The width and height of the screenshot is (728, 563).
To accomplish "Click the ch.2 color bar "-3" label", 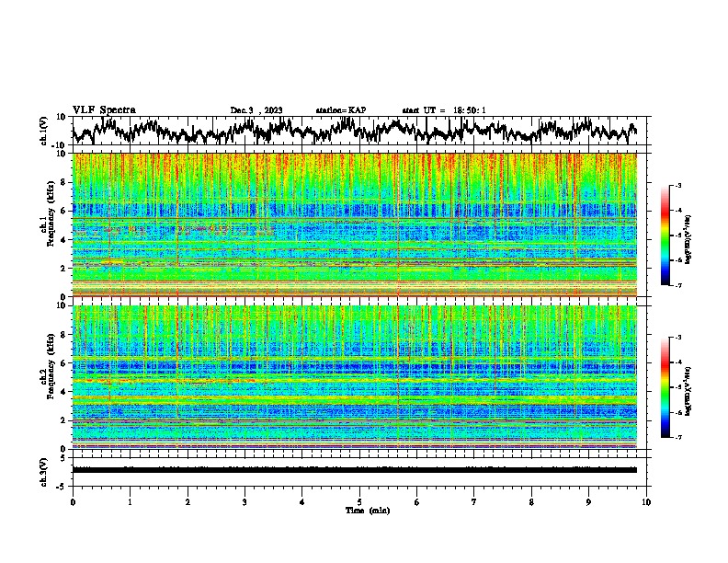I will [678, 338].
